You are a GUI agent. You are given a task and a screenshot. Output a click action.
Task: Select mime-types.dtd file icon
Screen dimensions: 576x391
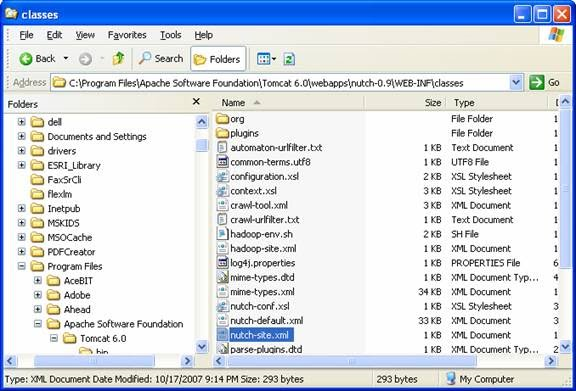click(x=223, y=277)
